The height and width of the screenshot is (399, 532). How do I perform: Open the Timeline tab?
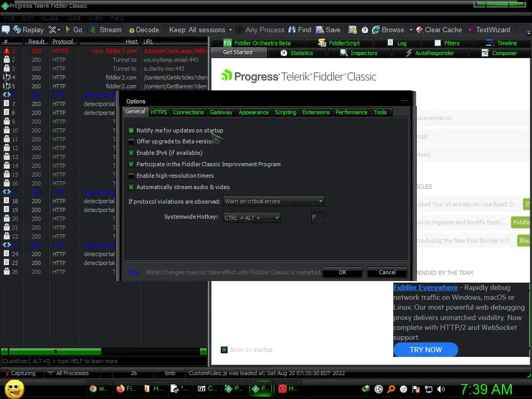[x=502, y=43]
